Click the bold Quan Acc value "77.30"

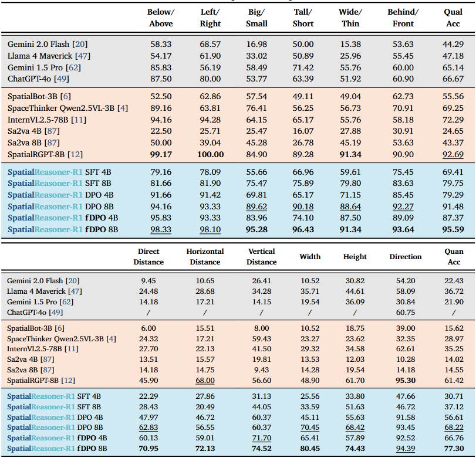click(x=454, y=449)
